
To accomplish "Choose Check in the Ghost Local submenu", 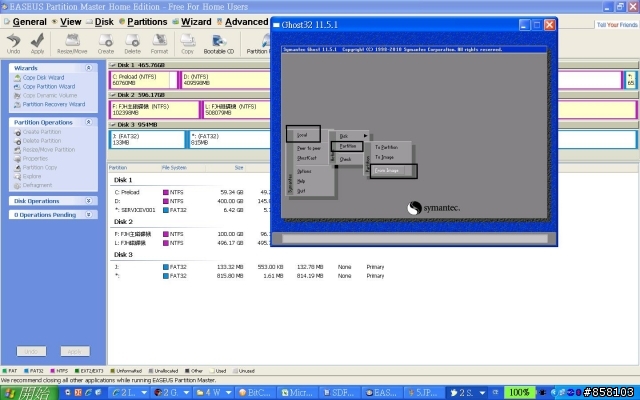I will 345,160.
